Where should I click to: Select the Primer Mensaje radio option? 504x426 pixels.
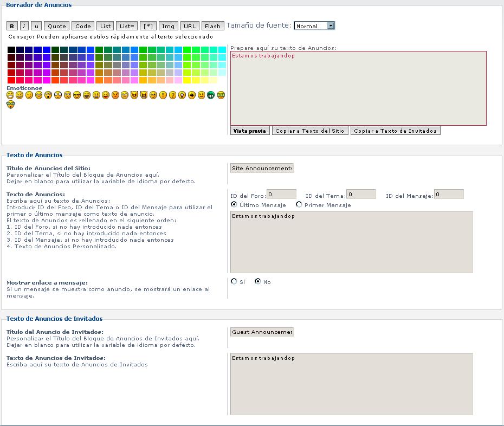click(299, 205)
